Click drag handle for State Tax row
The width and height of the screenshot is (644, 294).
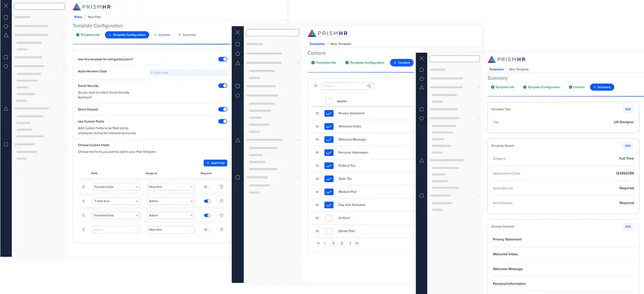(x=317, y=179)
